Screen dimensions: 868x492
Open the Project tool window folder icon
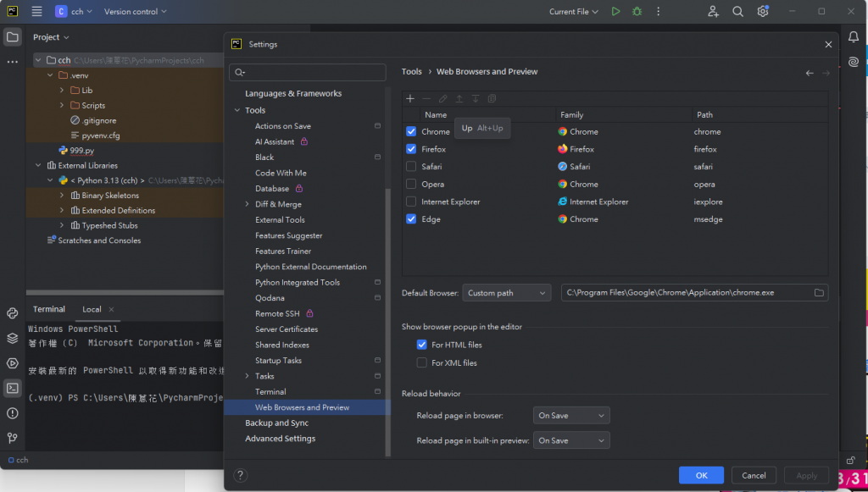click(12, 37)
